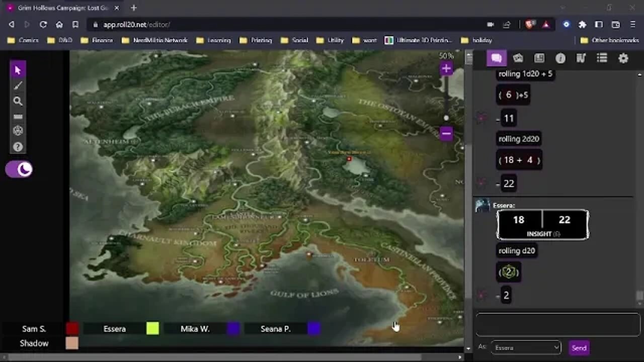This screenshot has height=362, width=644.
Task: Open the Other bookmarks folder
Action: [x=609, y=40]
